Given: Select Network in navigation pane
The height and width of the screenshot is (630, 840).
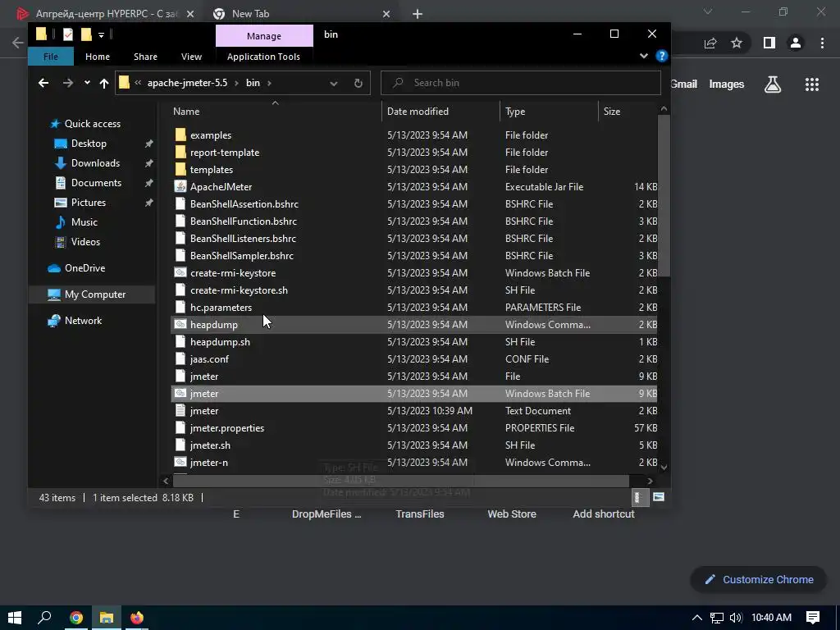Looking at the screenshot, I should coord(83,321).
